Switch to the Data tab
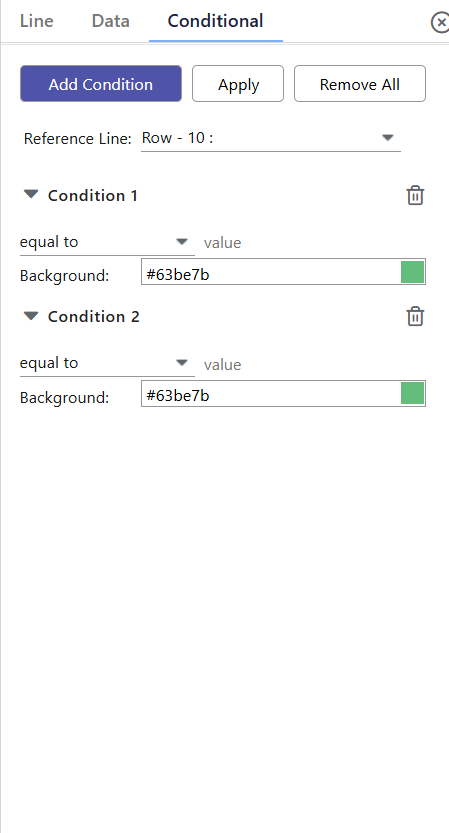The width and height of the screenshot is (449, 833). pos(111,21)
